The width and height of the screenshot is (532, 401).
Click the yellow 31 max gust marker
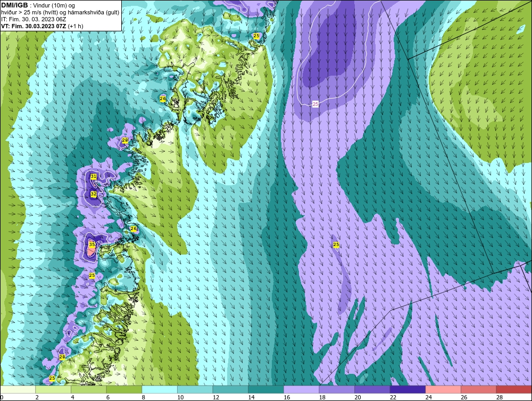click(93, 177)
